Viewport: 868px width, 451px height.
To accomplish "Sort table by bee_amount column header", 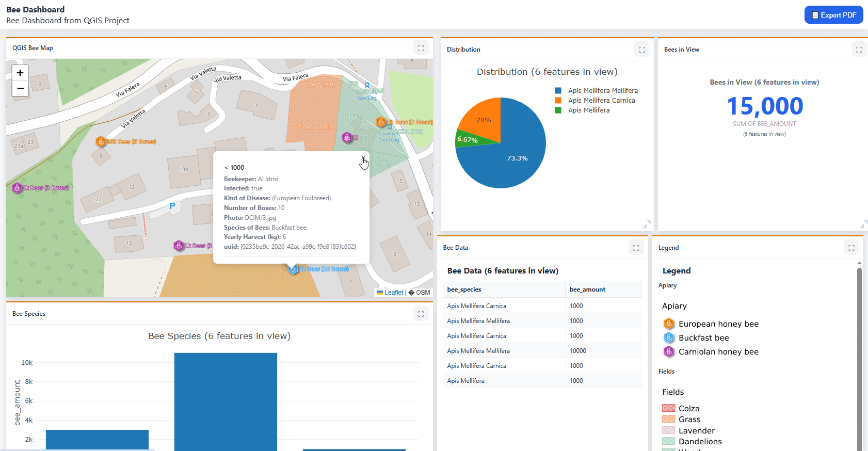I will pos(587,289).
